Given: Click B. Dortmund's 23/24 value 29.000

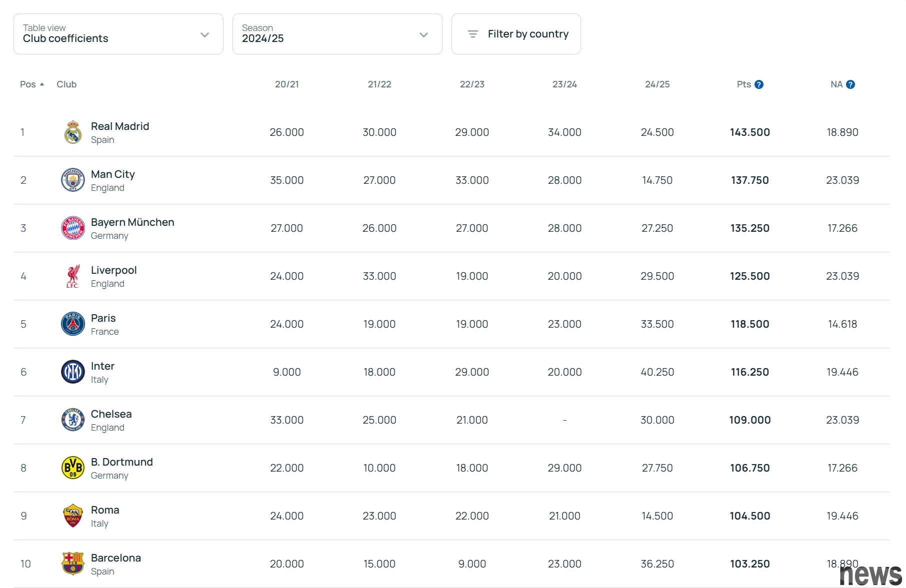Looking at the screenshot, I should 564,468.
